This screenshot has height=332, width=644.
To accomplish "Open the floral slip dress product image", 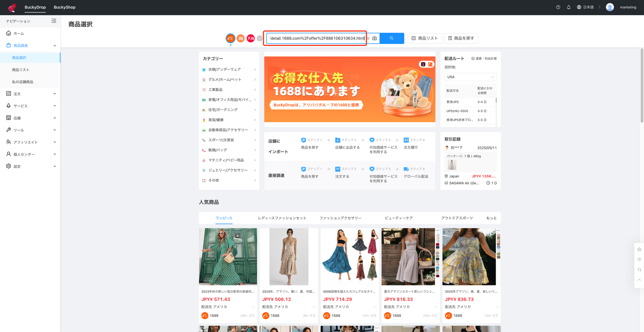I will point(289,257).
